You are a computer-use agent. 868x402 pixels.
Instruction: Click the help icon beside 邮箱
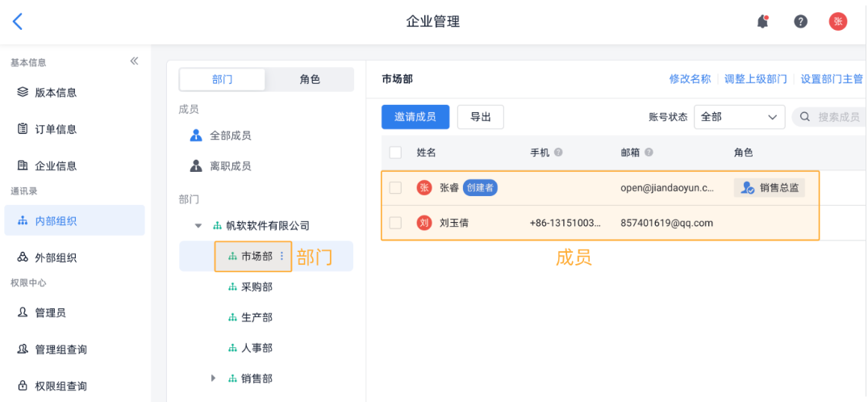649,153
